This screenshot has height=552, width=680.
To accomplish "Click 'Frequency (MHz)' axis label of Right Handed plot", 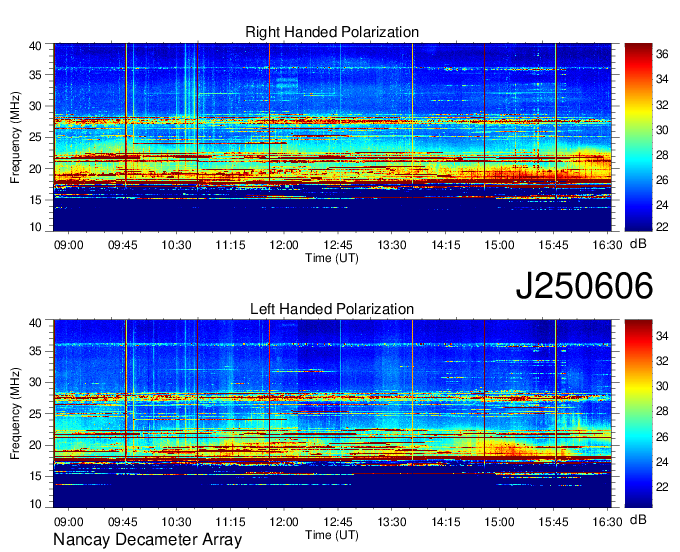I will pos(15,137).
